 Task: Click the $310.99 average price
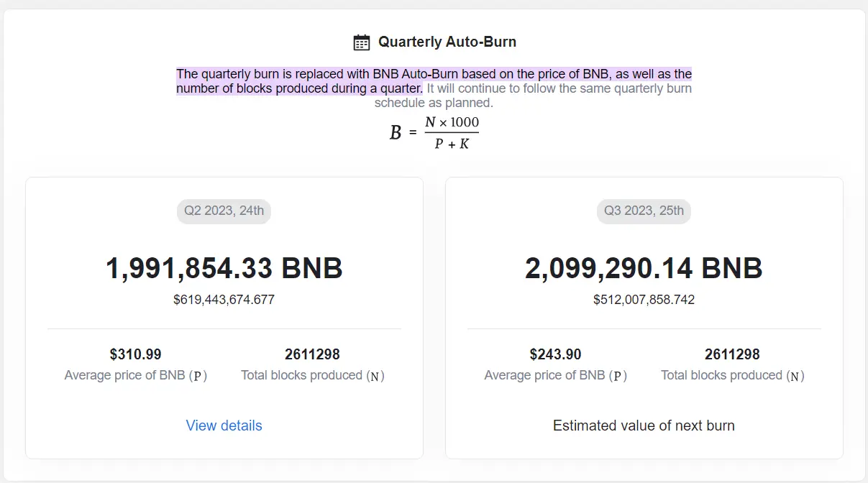(x=136, y=354)
